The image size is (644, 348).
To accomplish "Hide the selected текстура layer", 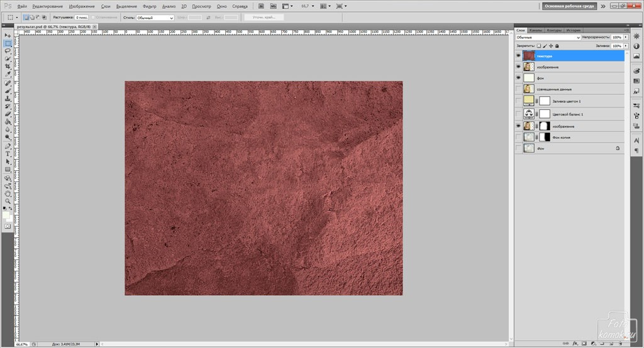I will 518,56.
